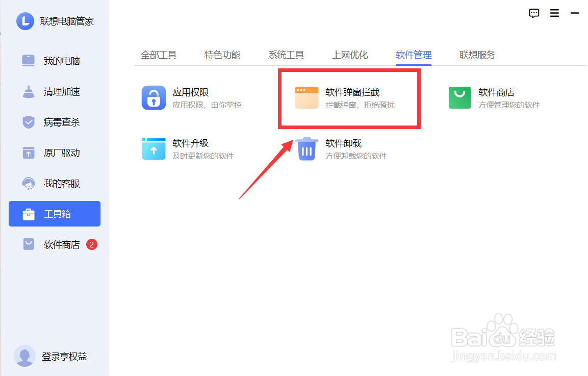Click the 应用权限 title text

pos(191,92)
